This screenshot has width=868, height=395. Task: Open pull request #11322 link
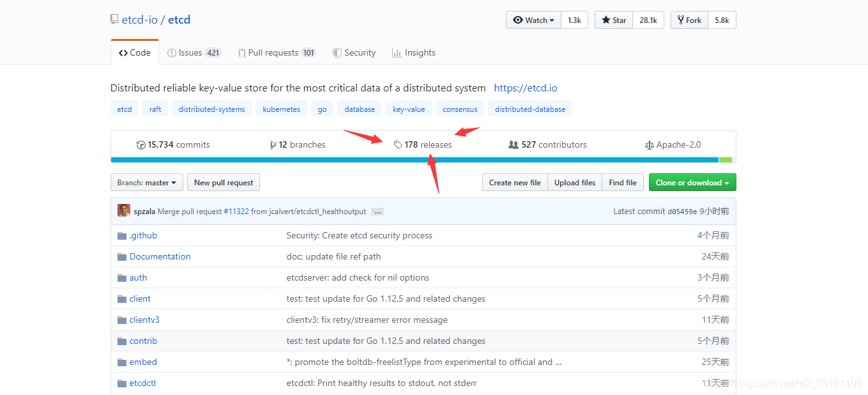click(236, 212)
